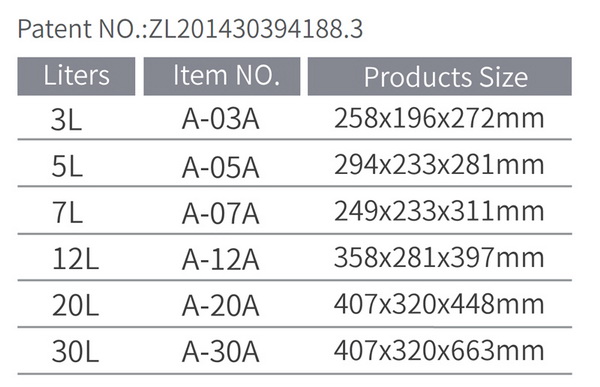The image size is (600, 387).
Task: Click size 407x320x663mm
Action: pos(439,351)
